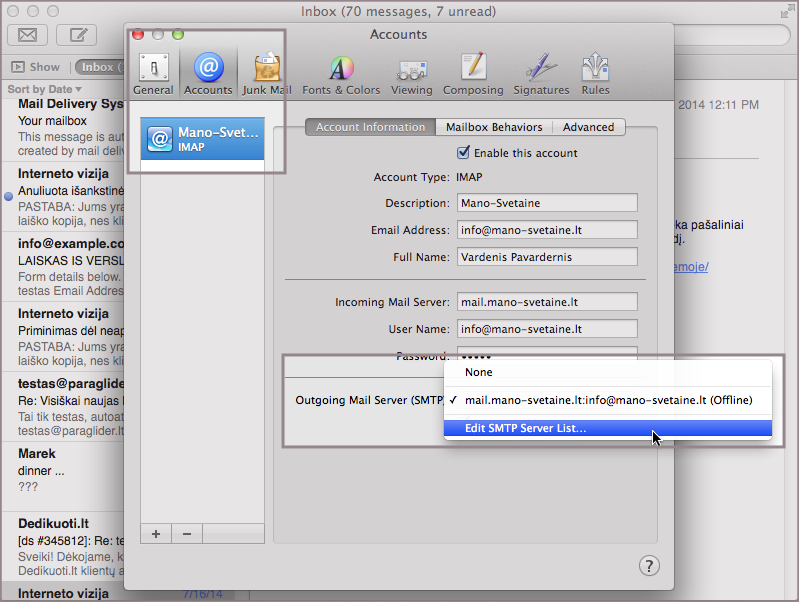Click the help question mark button
The image size is (799, 602).
click(x=648, y=566)
